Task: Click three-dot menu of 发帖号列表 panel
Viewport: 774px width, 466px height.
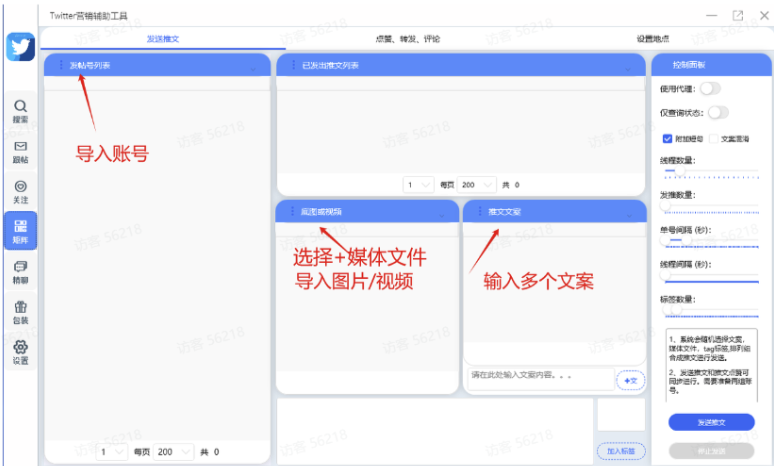Action: [x=61, y=65]
